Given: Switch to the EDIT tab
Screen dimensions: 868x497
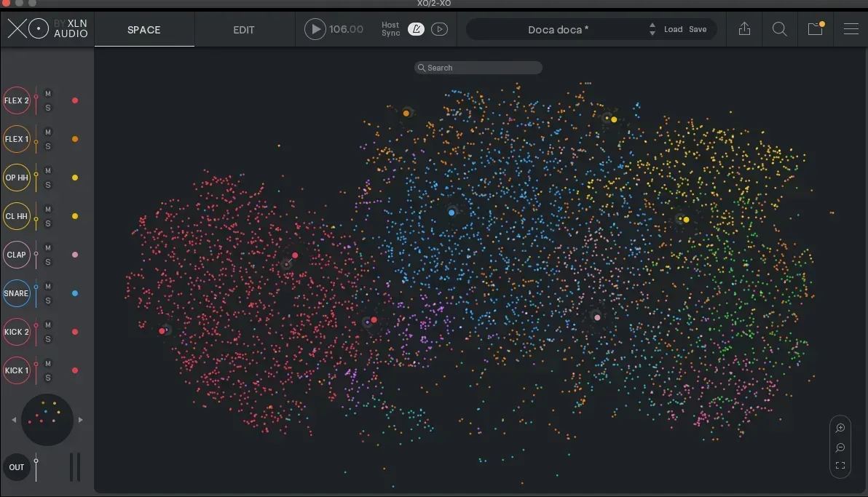Looking at the screenshot, I should [x=243, y=30].
